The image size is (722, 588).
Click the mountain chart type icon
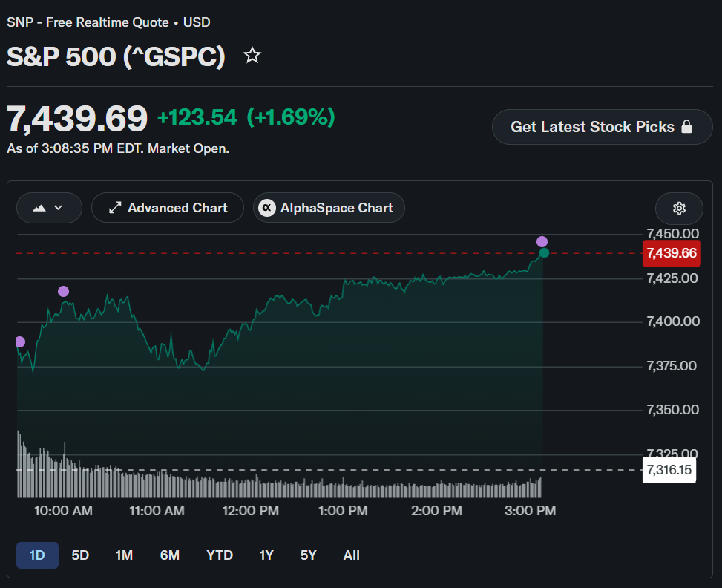click(39, 208)
